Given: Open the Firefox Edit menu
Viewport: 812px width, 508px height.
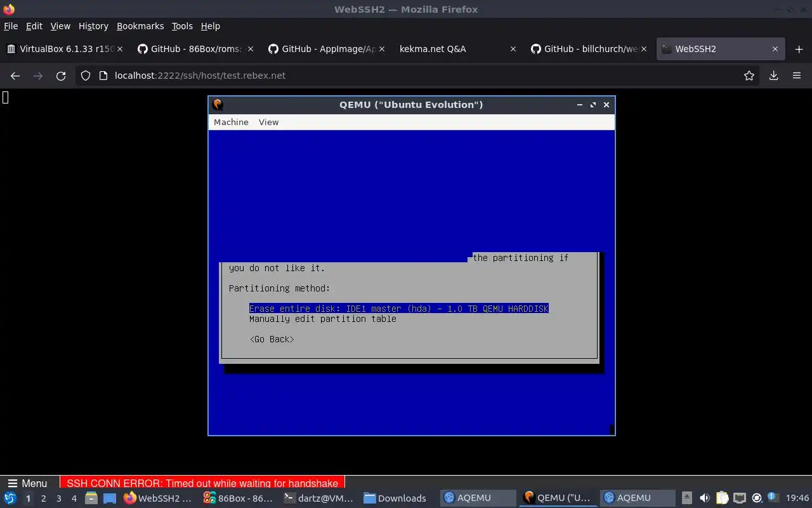Looking at the screenshot, I should 34,26.
